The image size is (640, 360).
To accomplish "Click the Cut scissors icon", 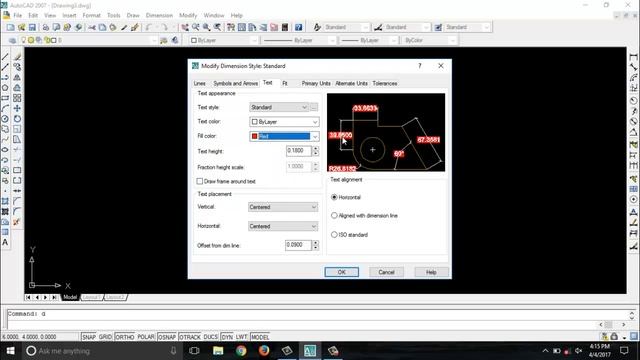I will coord(92,27).
